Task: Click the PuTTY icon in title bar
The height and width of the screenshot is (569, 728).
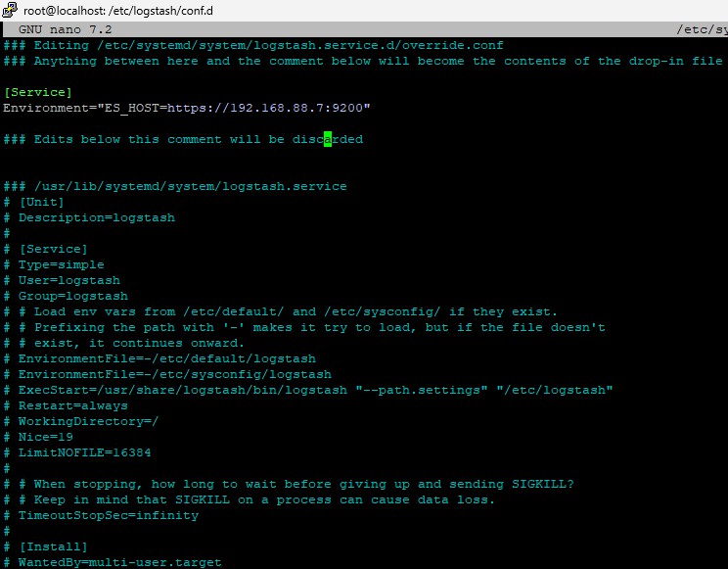Action: click(10, 10)
